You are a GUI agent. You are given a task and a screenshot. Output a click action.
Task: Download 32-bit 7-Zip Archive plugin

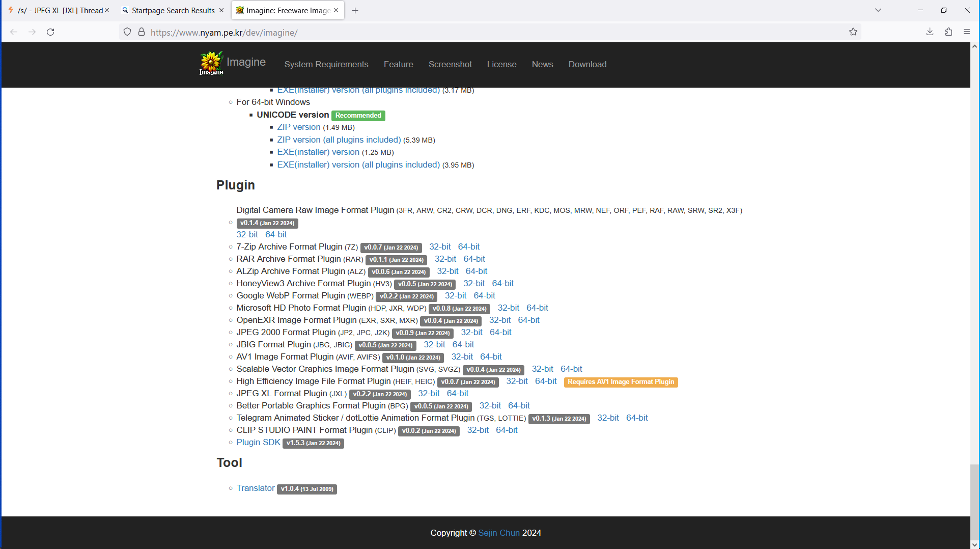point(440,246)
